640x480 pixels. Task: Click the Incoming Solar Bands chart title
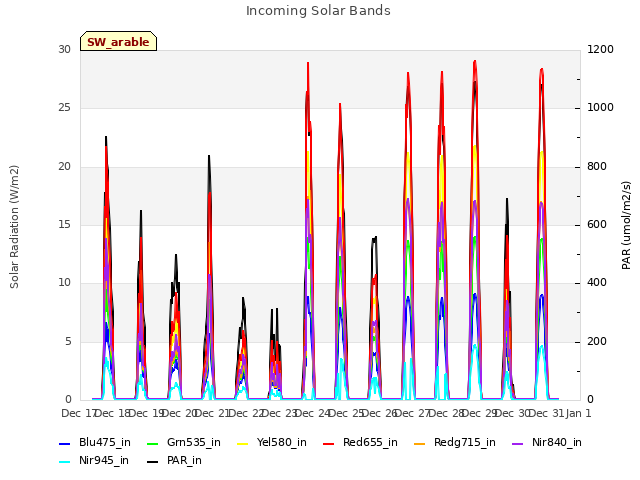coord(318,11)
